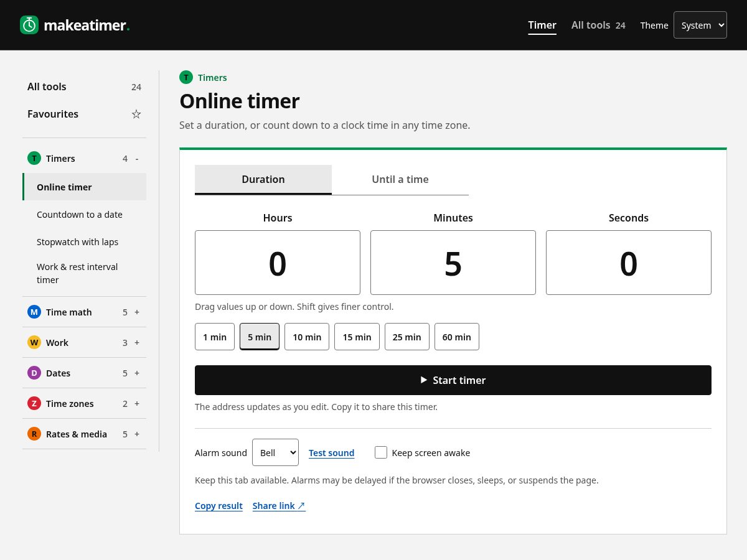
Task: Click the Minutes value box
Action: point(453,263)
